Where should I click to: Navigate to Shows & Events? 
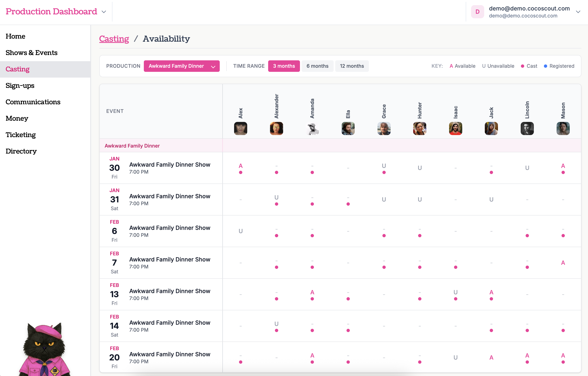click(32, 53)
